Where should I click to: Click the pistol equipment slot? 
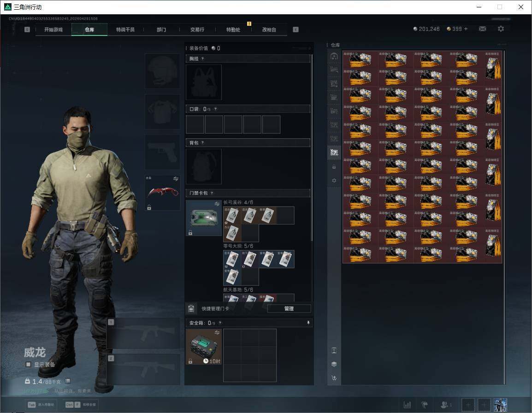tap(162, 152)
